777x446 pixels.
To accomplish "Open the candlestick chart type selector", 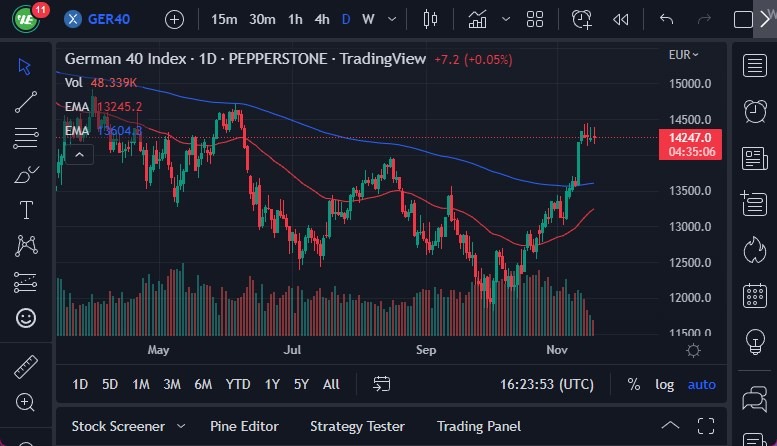I will tap(431, 19).
